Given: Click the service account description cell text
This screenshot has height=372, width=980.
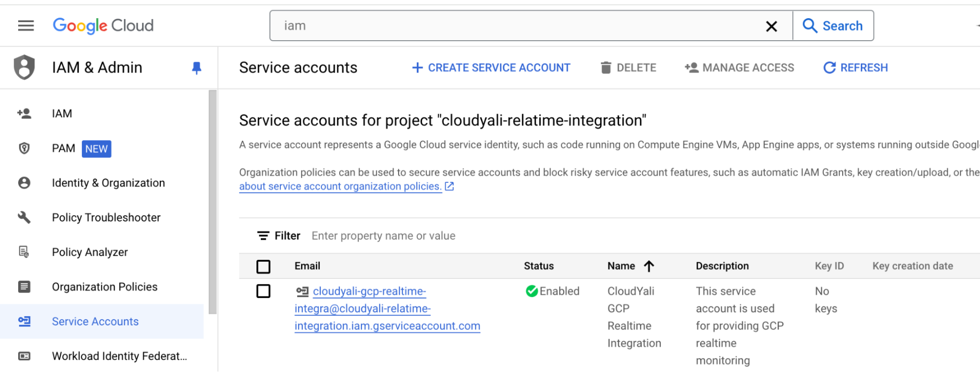Looking at the screenshot, I should pos(740,326).
